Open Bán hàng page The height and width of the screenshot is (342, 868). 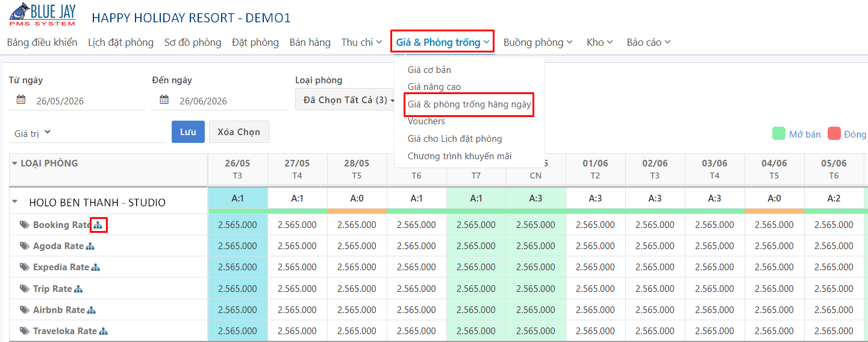pos(310,42)
